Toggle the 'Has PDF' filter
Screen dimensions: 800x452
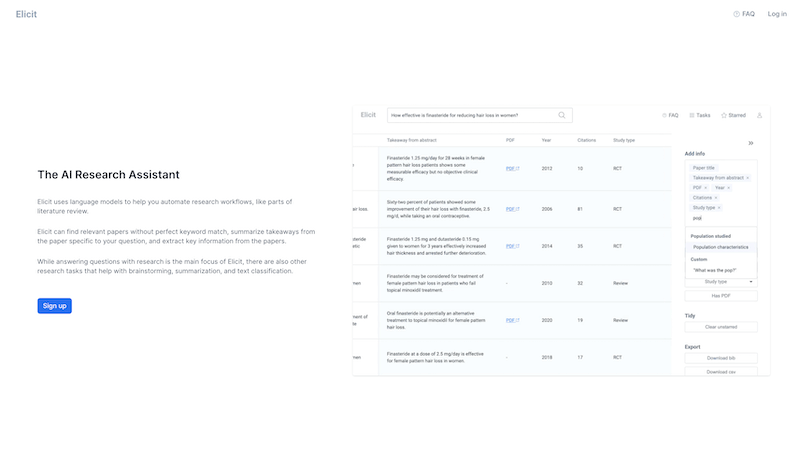tap(720, 296)
